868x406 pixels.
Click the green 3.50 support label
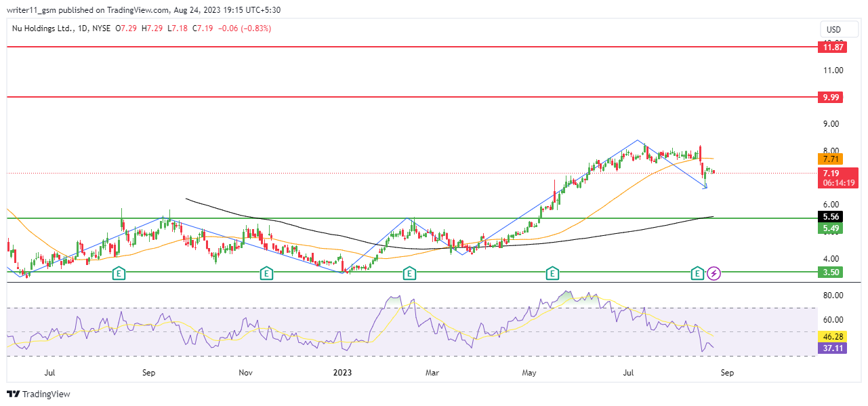pyautogui.click(x=830, y=272)
